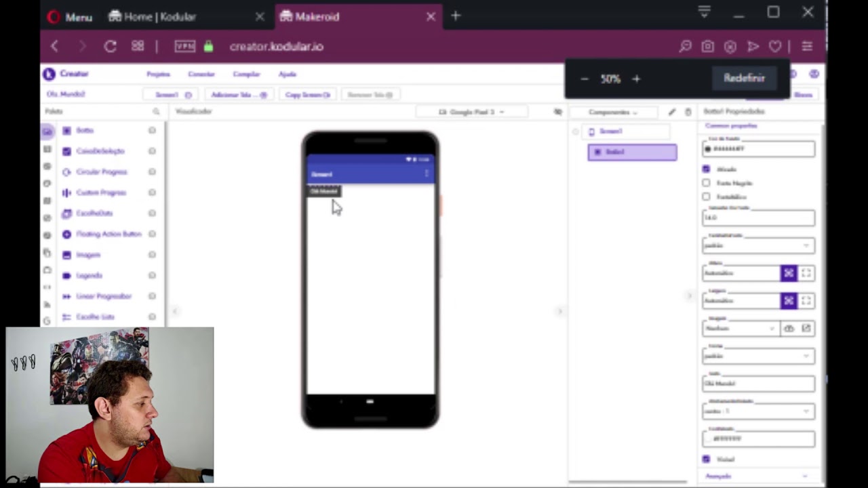Delete component using the trash icon
The height and width of the screenshot is (488, 868).
click(x=688, y=112)
